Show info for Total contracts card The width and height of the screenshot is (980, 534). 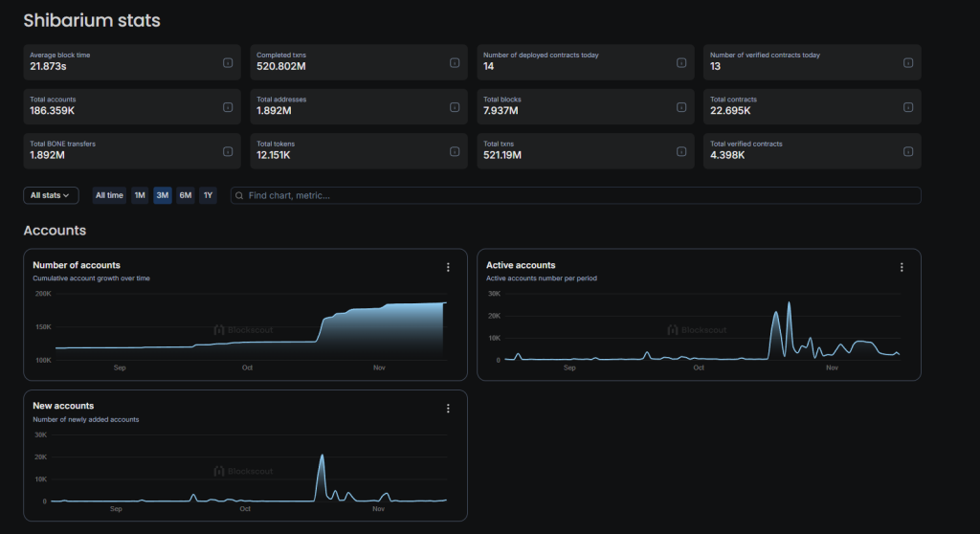click(x=908, y=107)
